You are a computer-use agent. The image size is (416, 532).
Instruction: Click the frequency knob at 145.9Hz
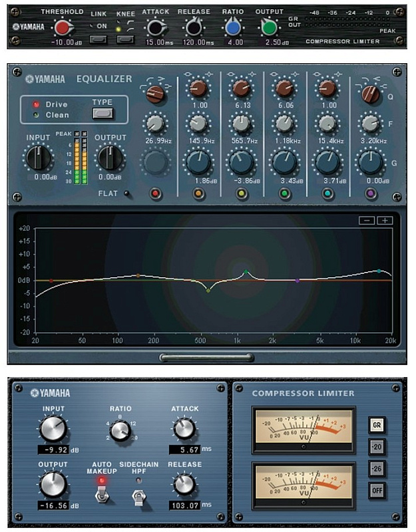point(198,124)
